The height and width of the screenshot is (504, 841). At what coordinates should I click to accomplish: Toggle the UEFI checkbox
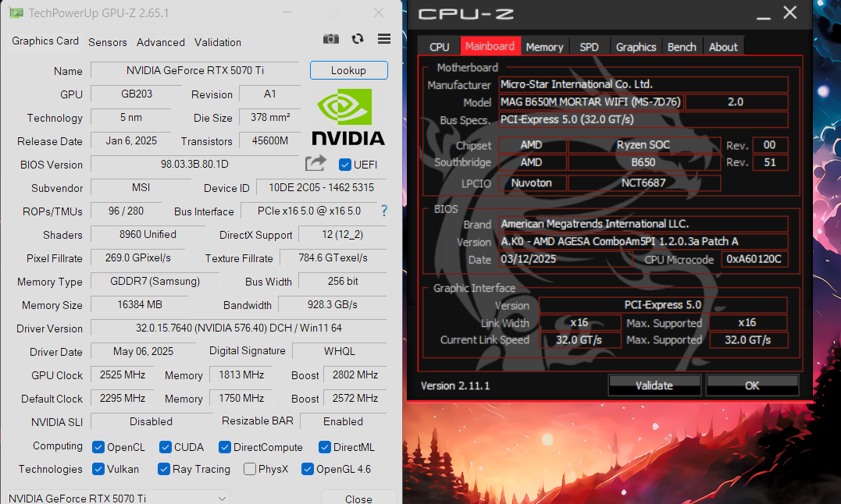pos(345,165)
